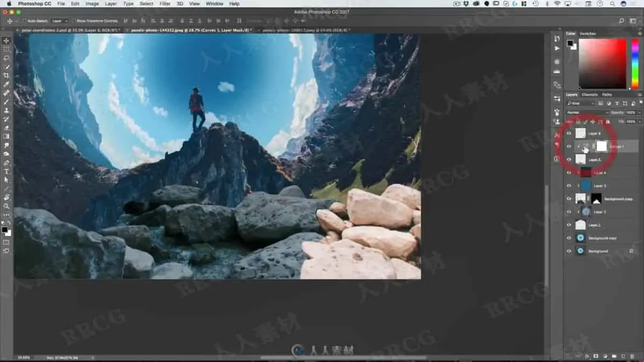Screen dimensions: 644x362
Task: Select the Clone Stamp tool
Action: click(x=6, y=110)
